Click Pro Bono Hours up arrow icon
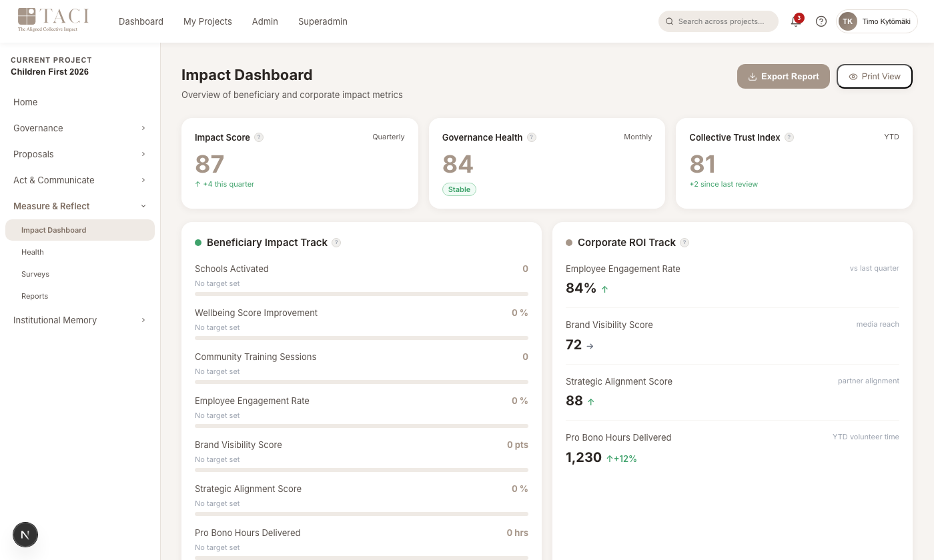 point(609,459)
